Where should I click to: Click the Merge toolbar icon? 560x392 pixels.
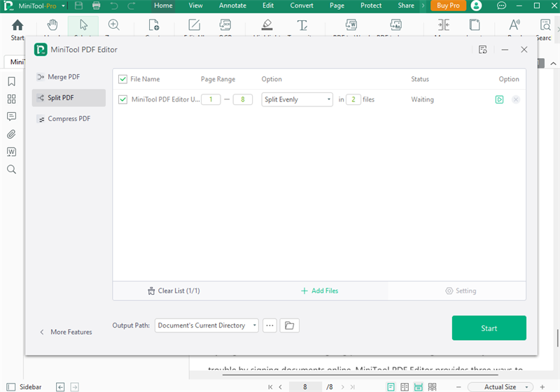(444, 25)
